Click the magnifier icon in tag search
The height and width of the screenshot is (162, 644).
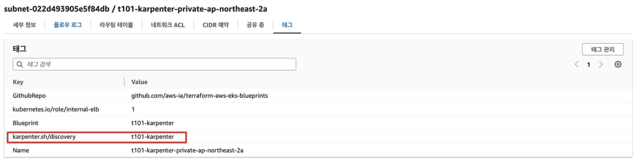point(20,64)
